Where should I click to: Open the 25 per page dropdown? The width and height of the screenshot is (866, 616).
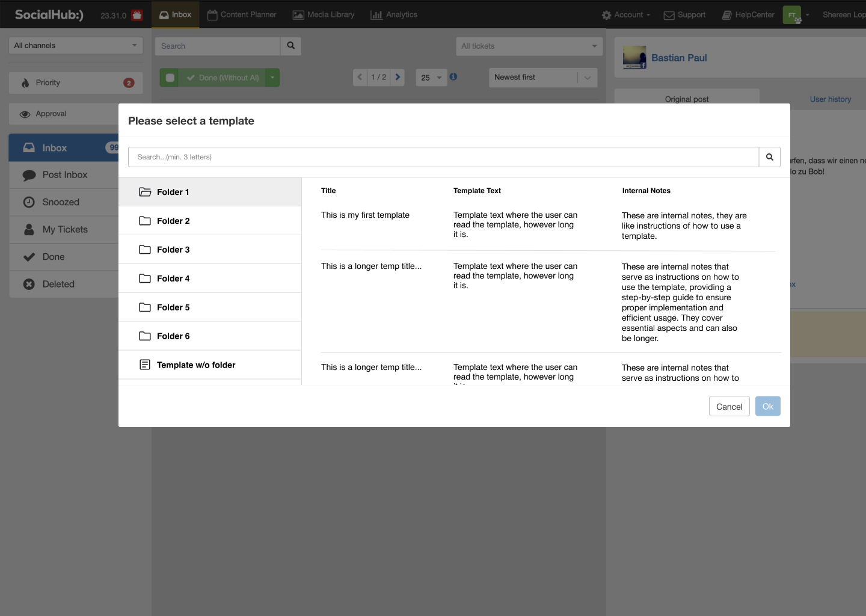pos(431,78)
